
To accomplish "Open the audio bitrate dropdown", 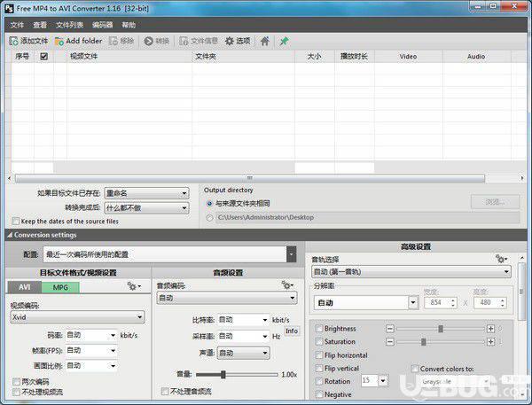I will tap(243, 320).
